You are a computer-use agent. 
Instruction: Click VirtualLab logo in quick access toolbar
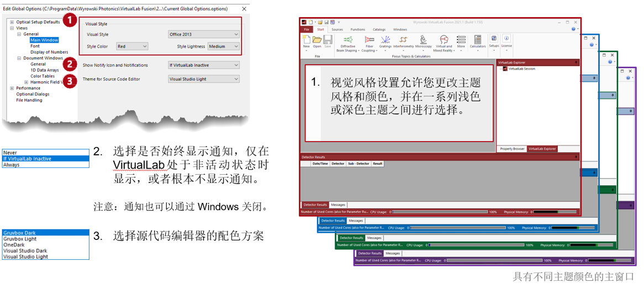(304, 22)
